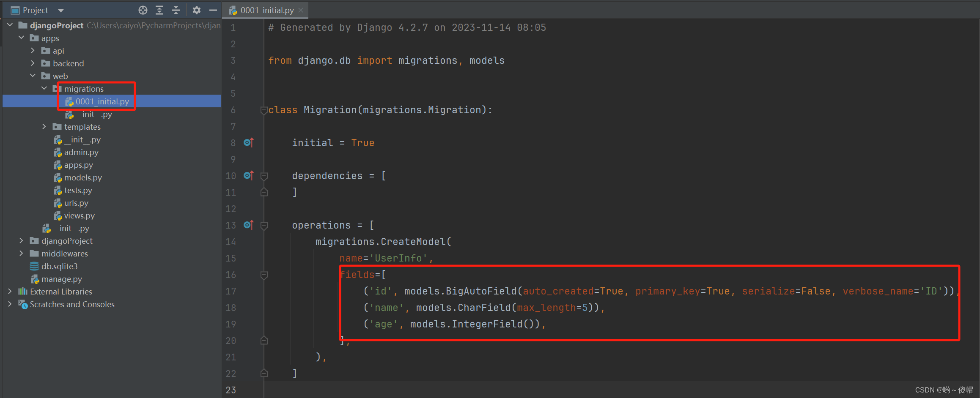Click the Project window icon in header

[x=15, y=10]
